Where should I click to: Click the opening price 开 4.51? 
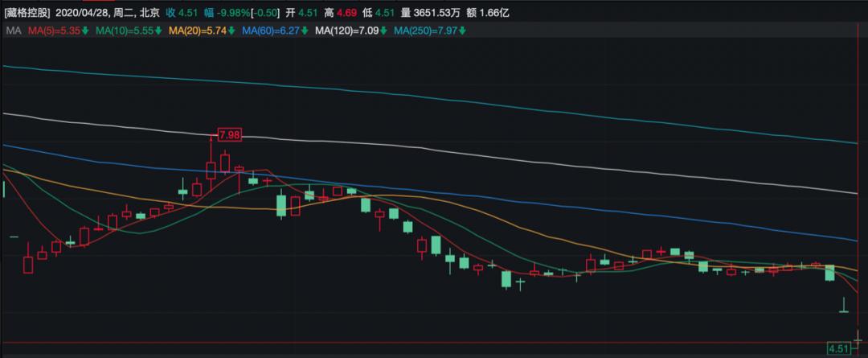[x=302, y=11]
